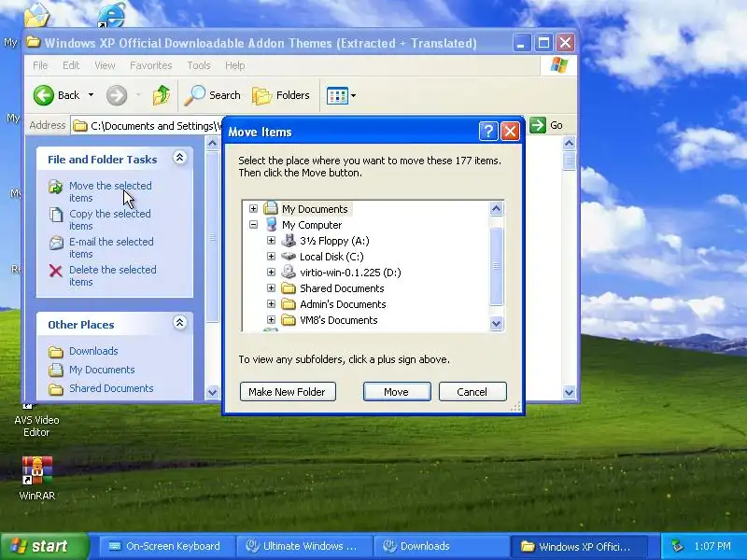The width and height of the screenshot is (747, 560).
Task: Expand the VM8's Documents tree node
Action: coord(271,319)
